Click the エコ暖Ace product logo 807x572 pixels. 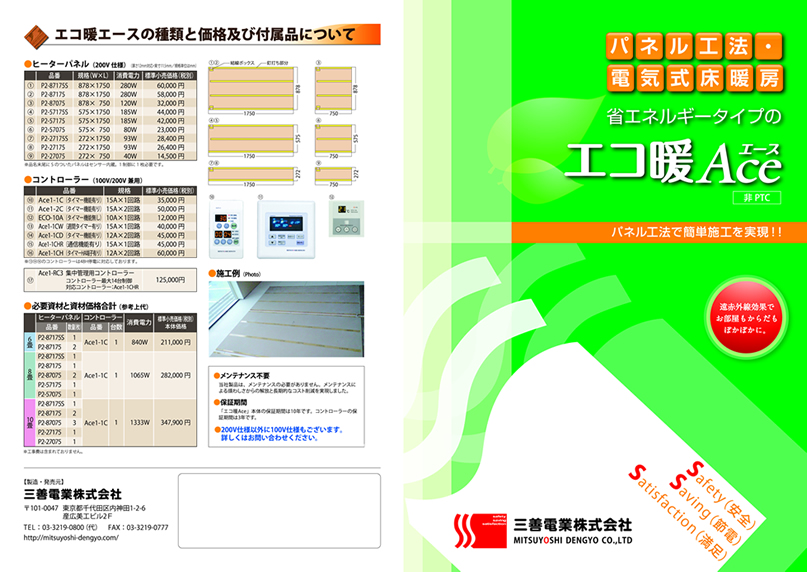coord(673,162)
